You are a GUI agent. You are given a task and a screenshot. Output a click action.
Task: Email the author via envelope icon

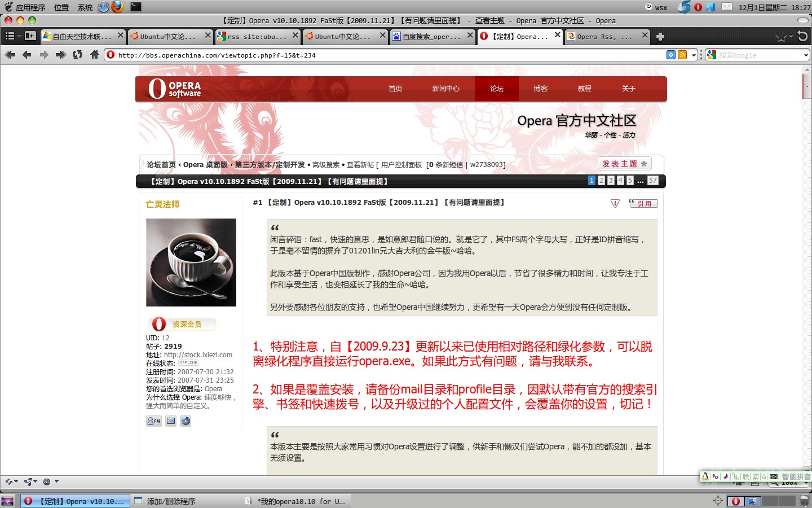[171, 421]
